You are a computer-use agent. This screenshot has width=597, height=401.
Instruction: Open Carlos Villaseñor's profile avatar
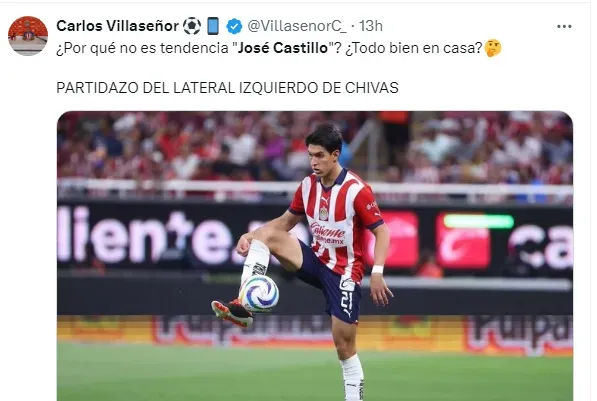pyautogui.click(x=28, y=36)
